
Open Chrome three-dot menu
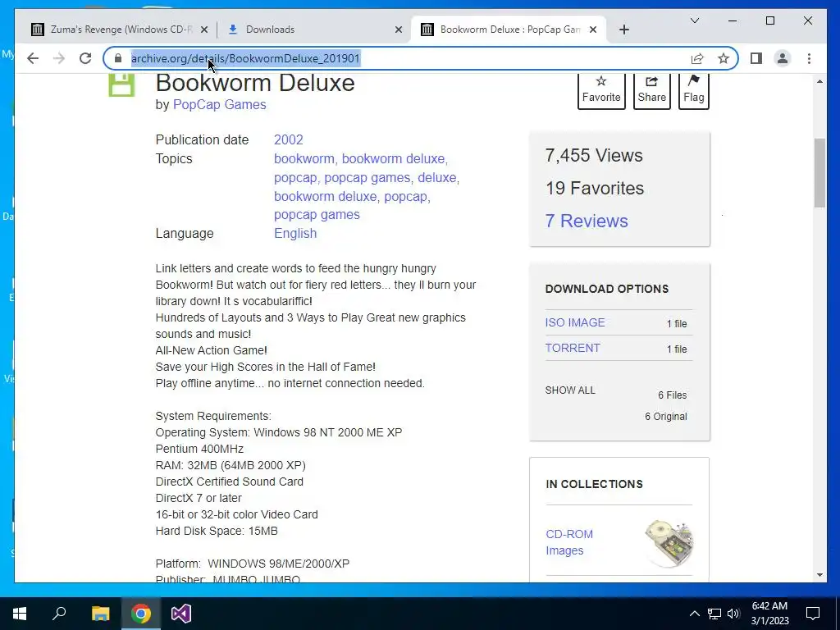click(x=809, y=58)
